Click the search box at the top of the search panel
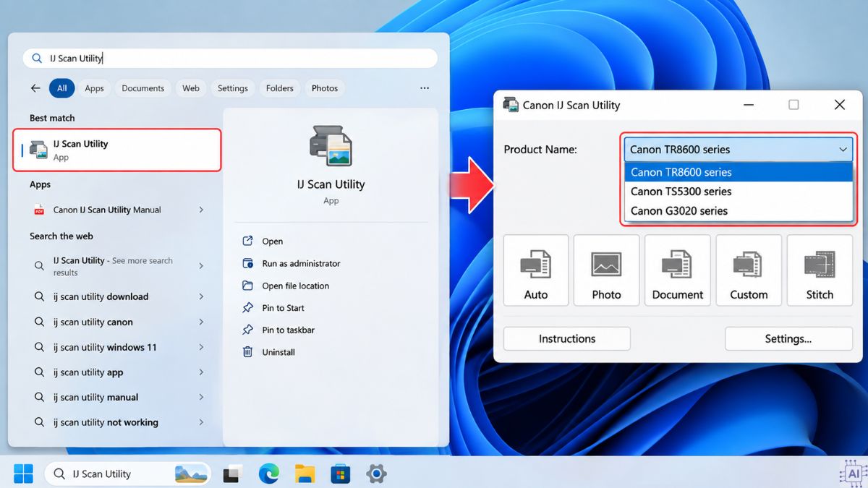This screenshot has height=488, width=868. tap(230, 59)
